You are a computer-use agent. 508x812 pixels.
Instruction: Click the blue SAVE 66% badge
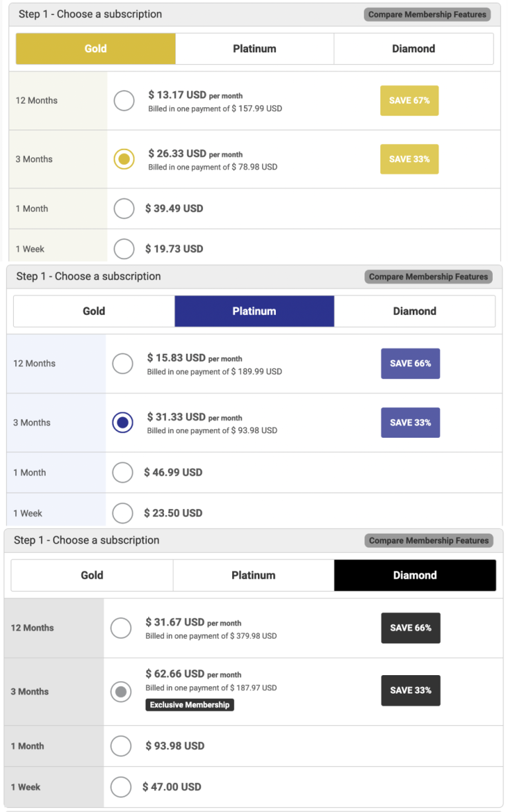[x=410, y=364]
